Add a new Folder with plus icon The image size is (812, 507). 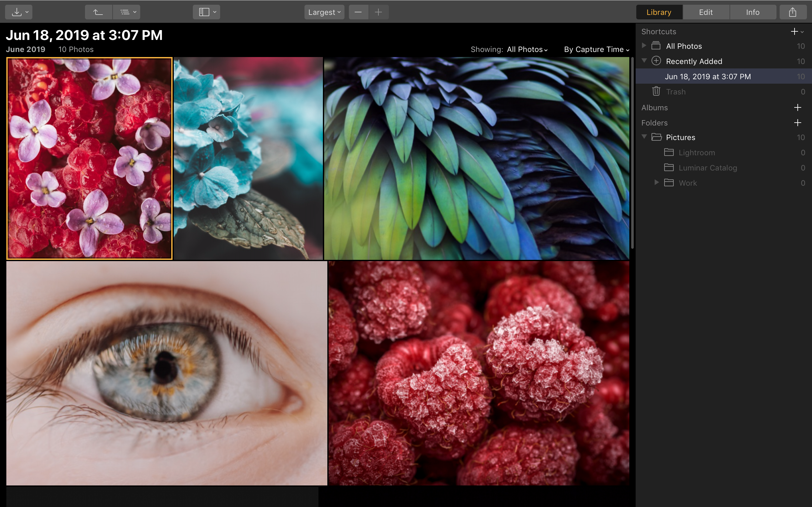pyautogui.click(x=798, y=123)
